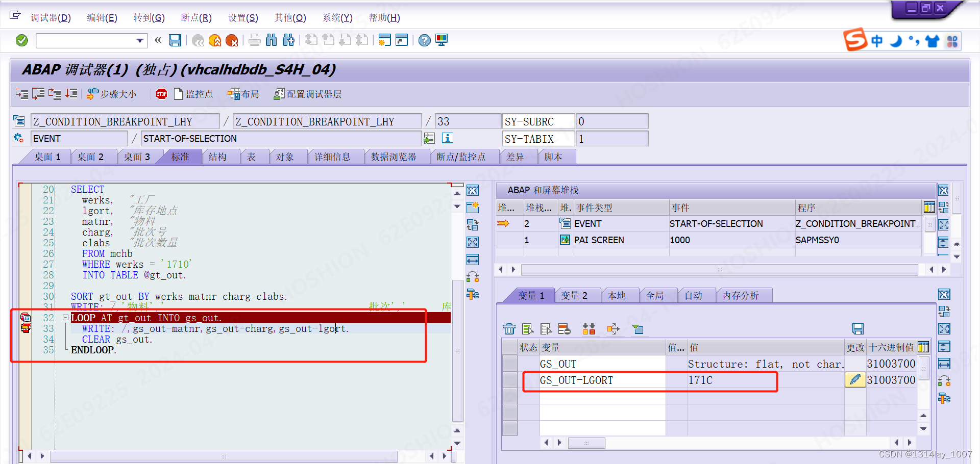This screenshot has height=464, width=980.
Task: Click the Continue debugger icon
Action: coord(71,94)
